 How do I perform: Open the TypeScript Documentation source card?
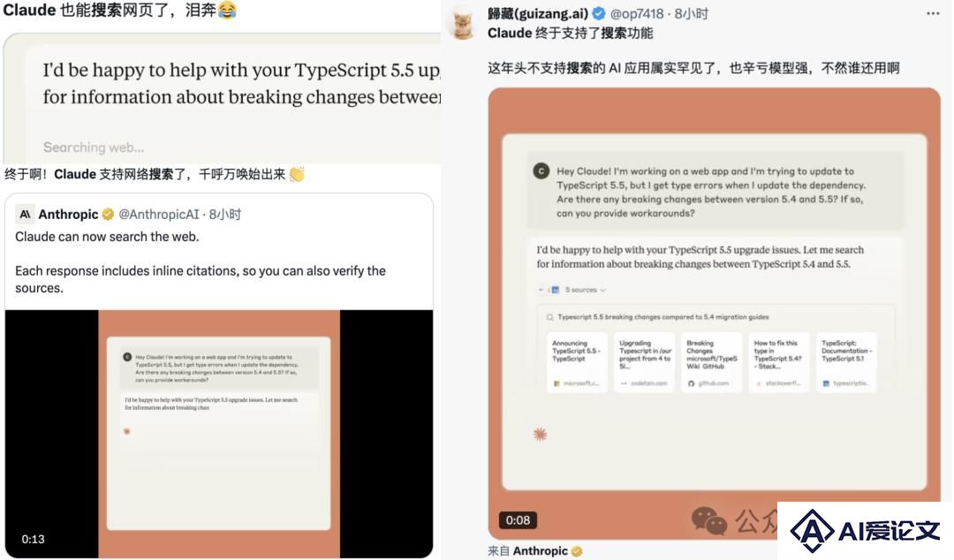(x=846, y=362)
